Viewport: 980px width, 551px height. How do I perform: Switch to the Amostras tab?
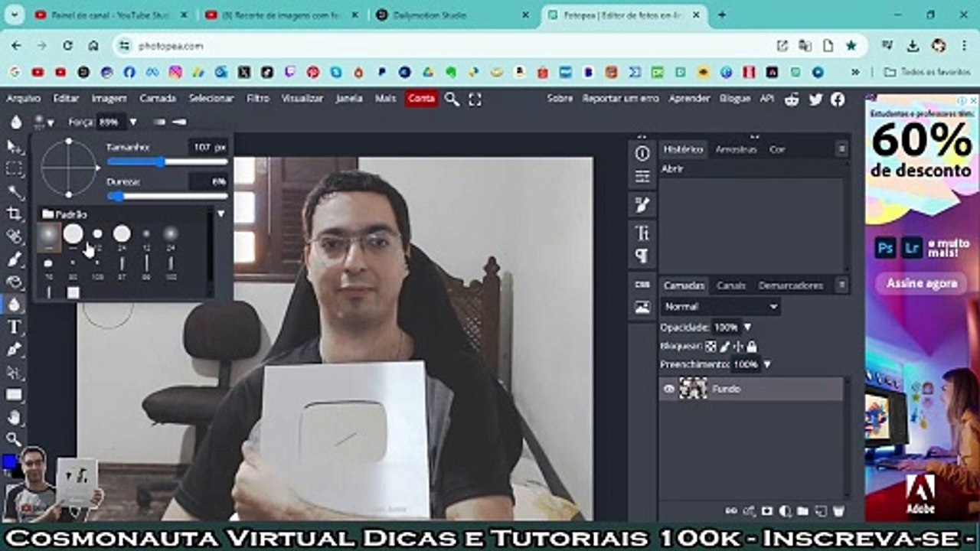(x=737, y=149)
